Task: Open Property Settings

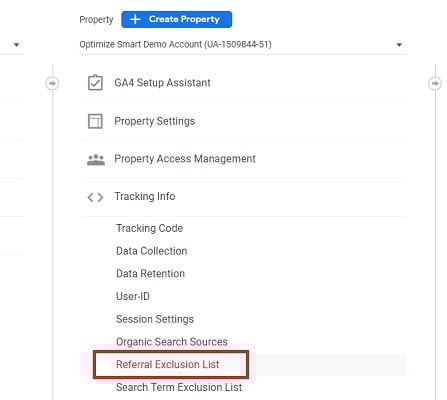Action: [155, 121]
